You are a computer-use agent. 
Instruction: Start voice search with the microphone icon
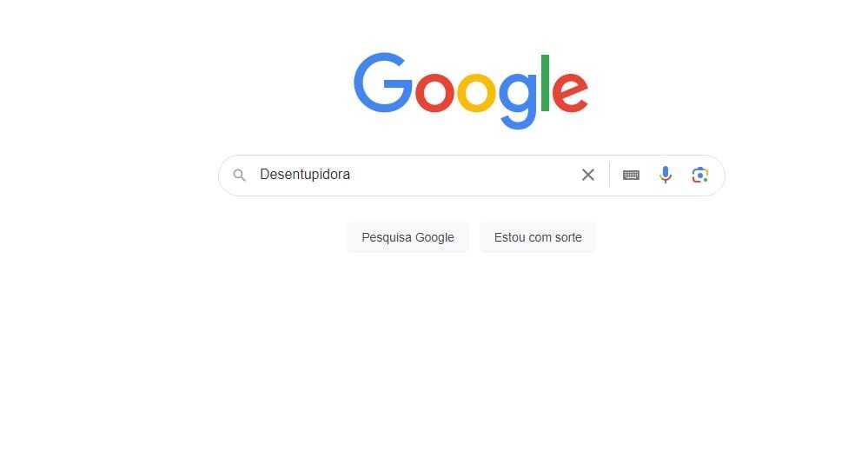point(666,175)
